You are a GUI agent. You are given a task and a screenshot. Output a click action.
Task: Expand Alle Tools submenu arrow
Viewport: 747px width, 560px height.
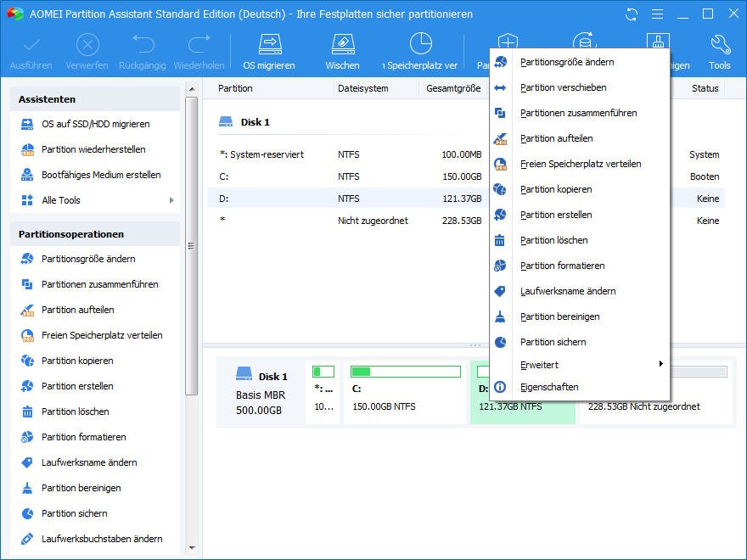171,200
